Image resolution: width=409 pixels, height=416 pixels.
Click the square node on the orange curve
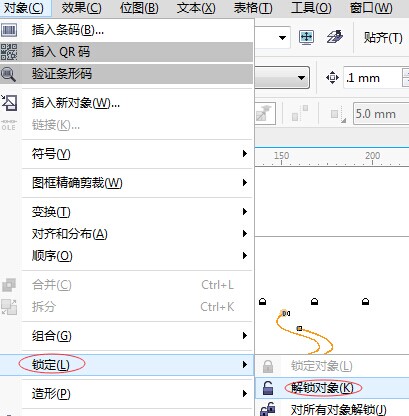tap(299, 329)
